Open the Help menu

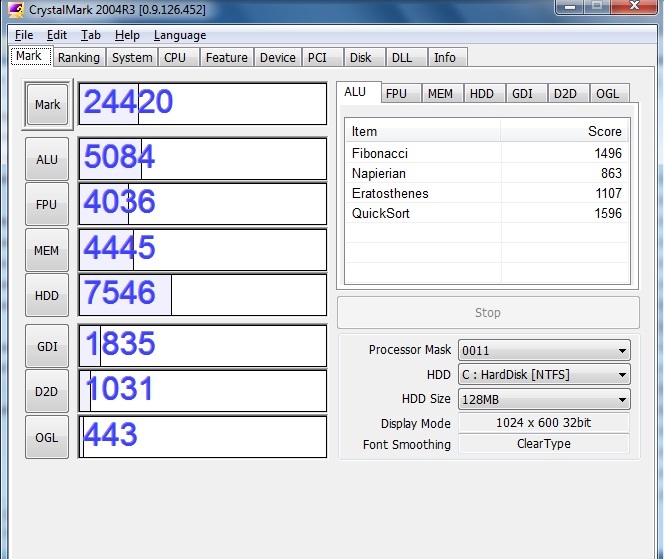click(x=127, y=35)
